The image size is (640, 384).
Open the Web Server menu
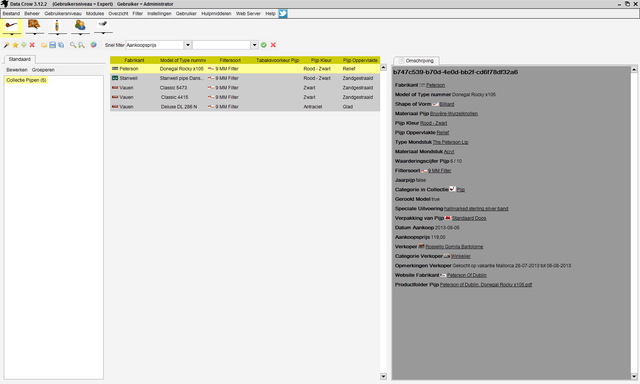248,13
